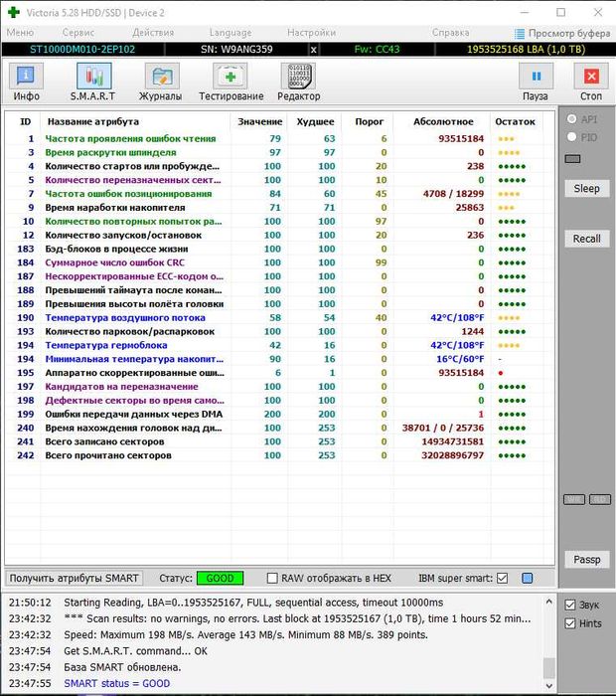The image size is (616, 696).
Task: Open the Language menu
Action: [231, 33]
